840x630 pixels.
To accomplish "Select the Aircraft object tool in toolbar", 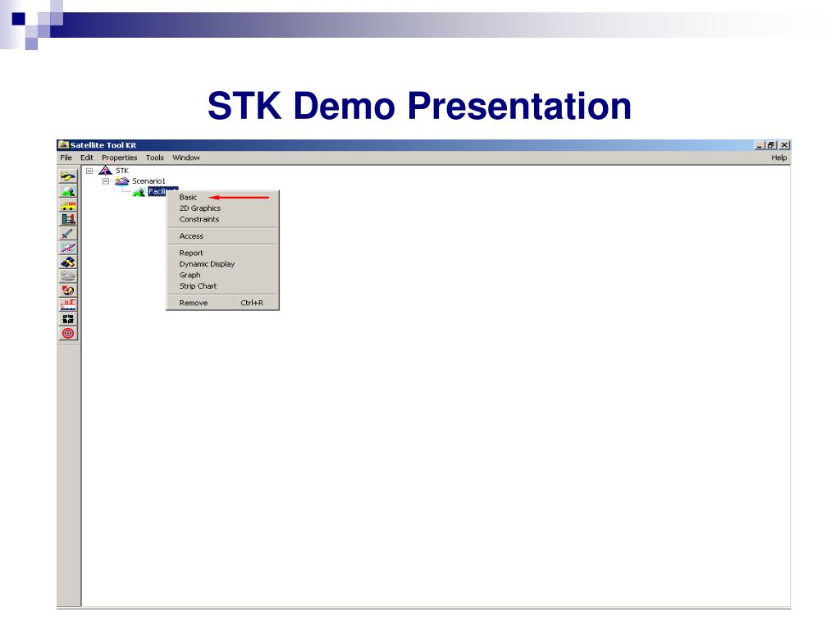I will pyautogui.click(x=68, y=176).
